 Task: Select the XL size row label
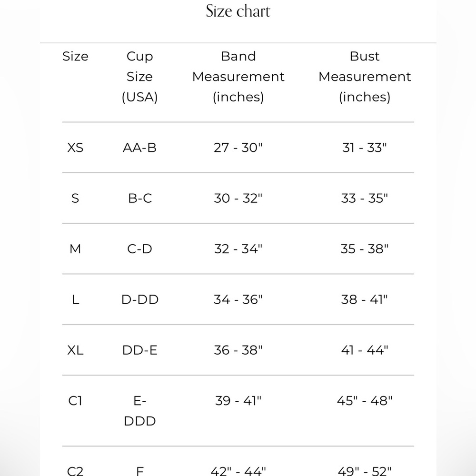(75, 350)
